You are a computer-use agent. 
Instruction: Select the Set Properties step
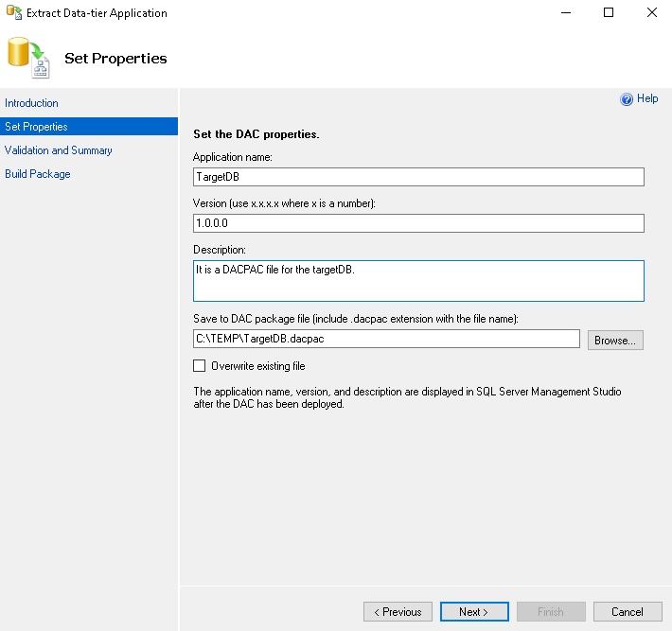pyautogui.click(x=36, y=127)
